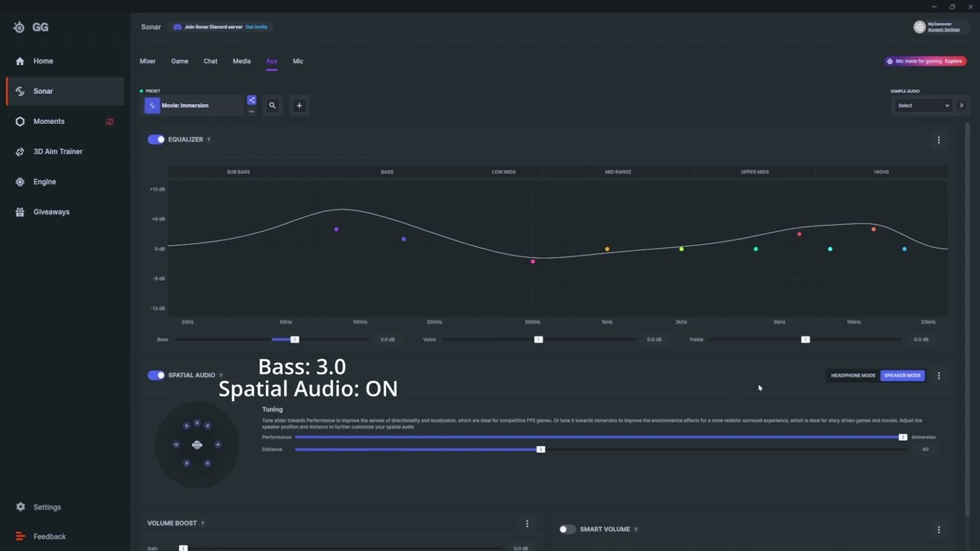Click the main panel vertical scrollbar
The height and width of the screenshot is (551, 980).
[967, 318]
